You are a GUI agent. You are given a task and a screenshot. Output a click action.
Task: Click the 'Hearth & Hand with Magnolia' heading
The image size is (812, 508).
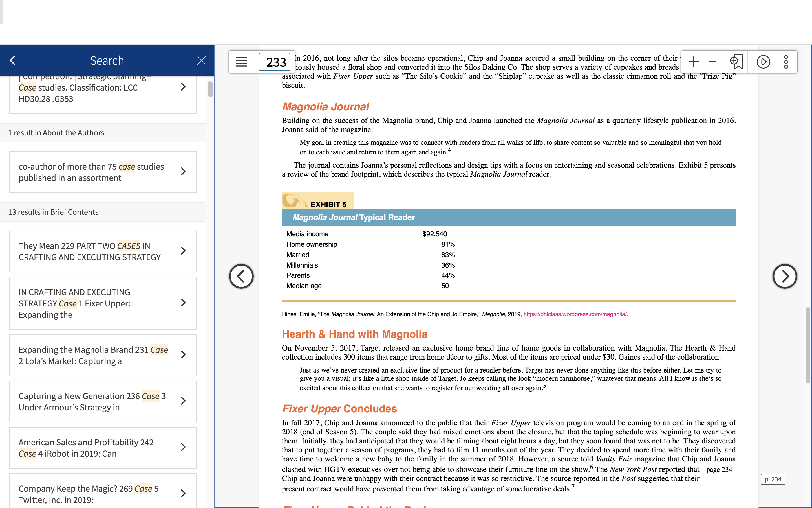(354, 334)
